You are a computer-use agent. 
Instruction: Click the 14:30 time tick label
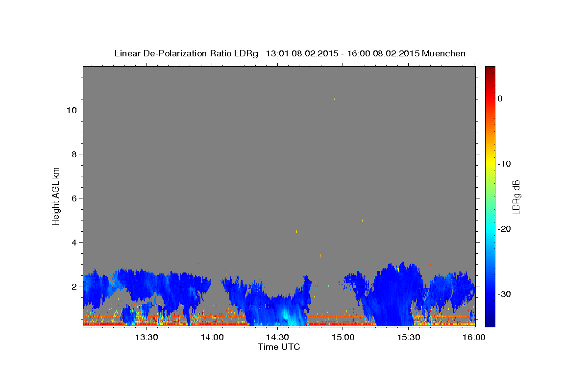277,337
